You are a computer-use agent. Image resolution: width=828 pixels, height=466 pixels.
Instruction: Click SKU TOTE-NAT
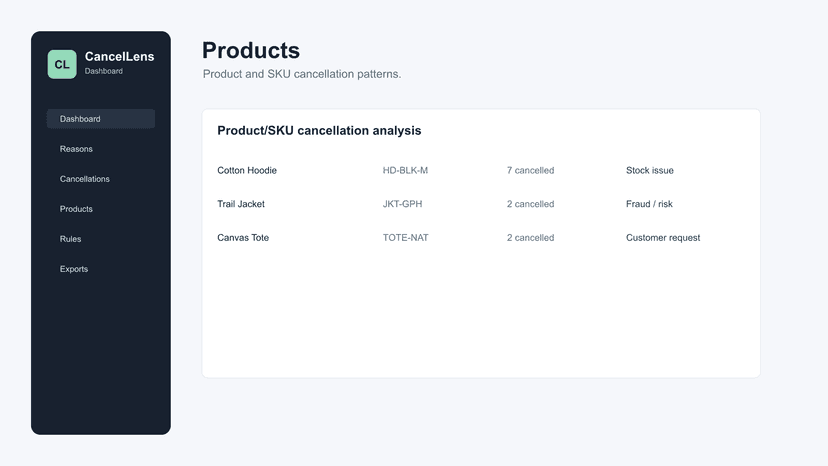click(x=406, y=238)
